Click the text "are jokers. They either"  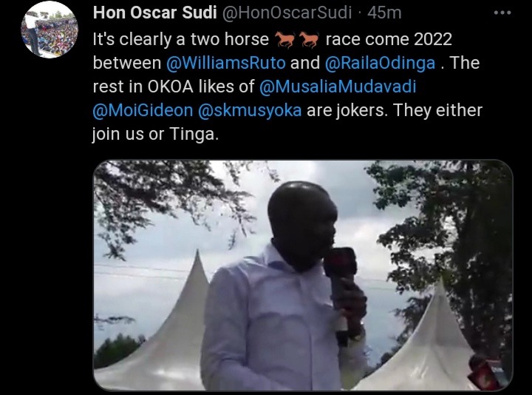point(395,110)
